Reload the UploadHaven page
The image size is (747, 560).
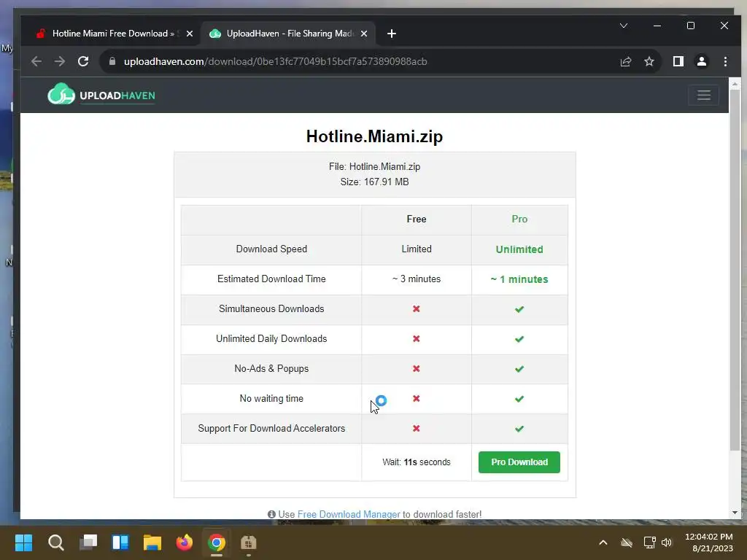pos(83,61)
